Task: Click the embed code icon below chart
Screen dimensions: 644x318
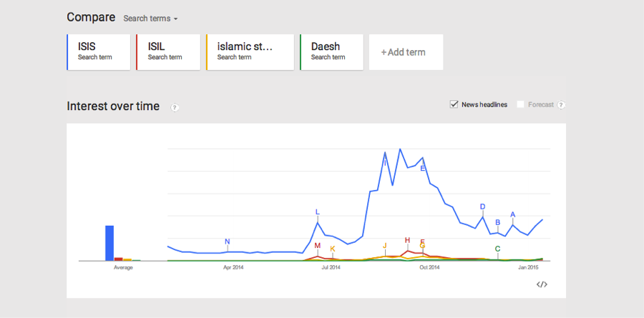Action: (x=542, y=284)
